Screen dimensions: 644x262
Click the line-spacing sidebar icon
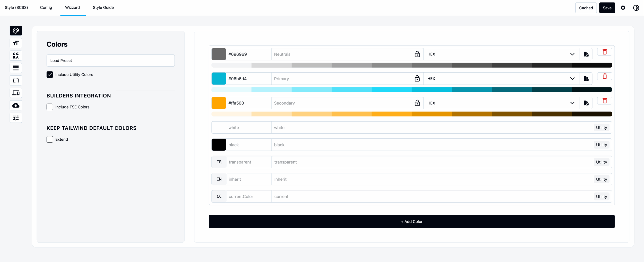click(x=16, y=68)
